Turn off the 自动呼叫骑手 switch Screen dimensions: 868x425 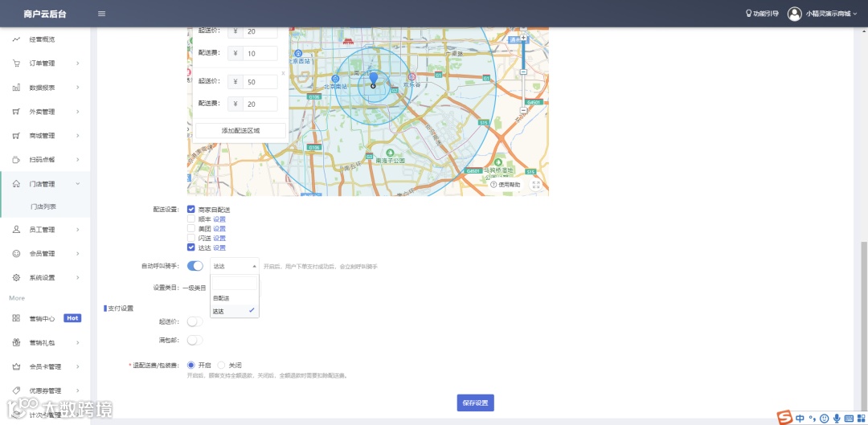click(194, 266)
